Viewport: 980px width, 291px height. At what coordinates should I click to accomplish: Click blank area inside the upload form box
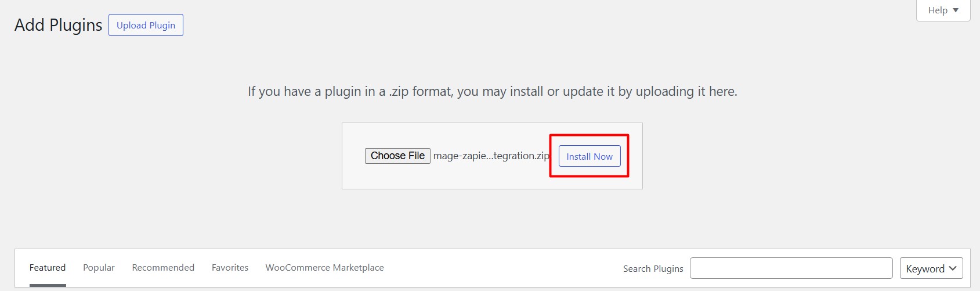pyautogui.click(x=492, y=176)
